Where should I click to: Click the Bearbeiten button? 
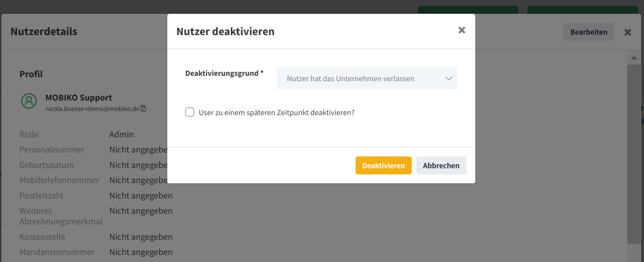[588, 32]
